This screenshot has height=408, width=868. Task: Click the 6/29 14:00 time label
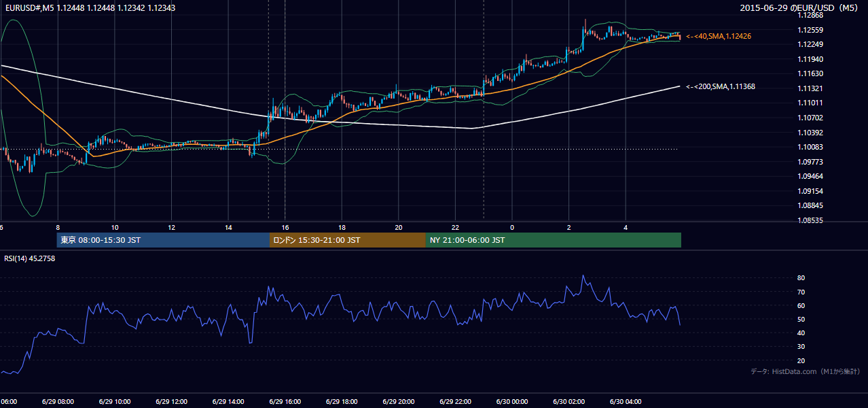click(x=228, y=402)
